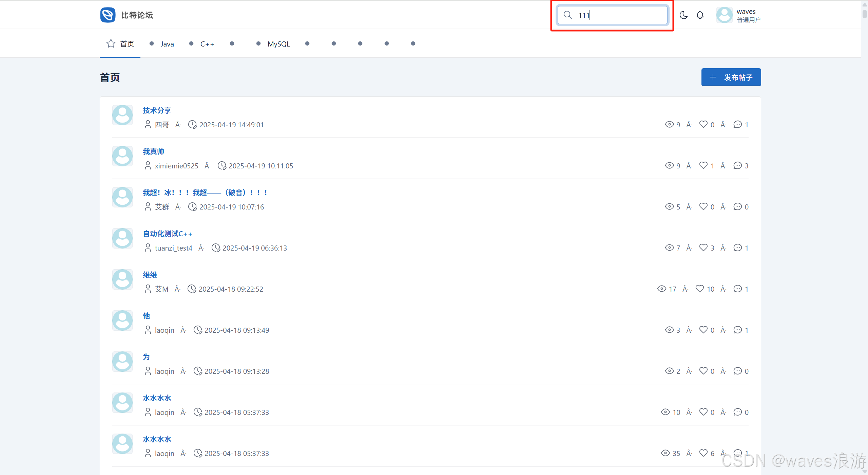Toggle dark mode with the moon icon
868x475 pixels.
[x=683, y=15]
